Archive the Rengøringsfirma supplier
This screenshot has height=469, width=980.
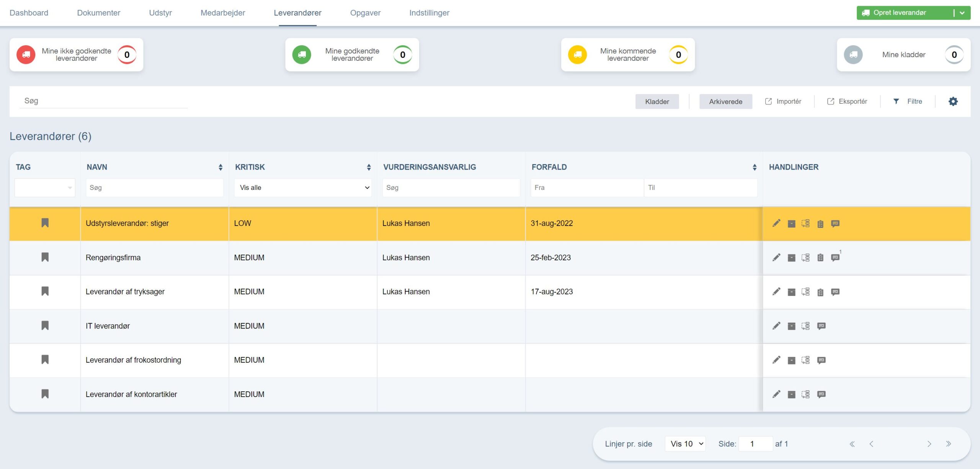791,258
